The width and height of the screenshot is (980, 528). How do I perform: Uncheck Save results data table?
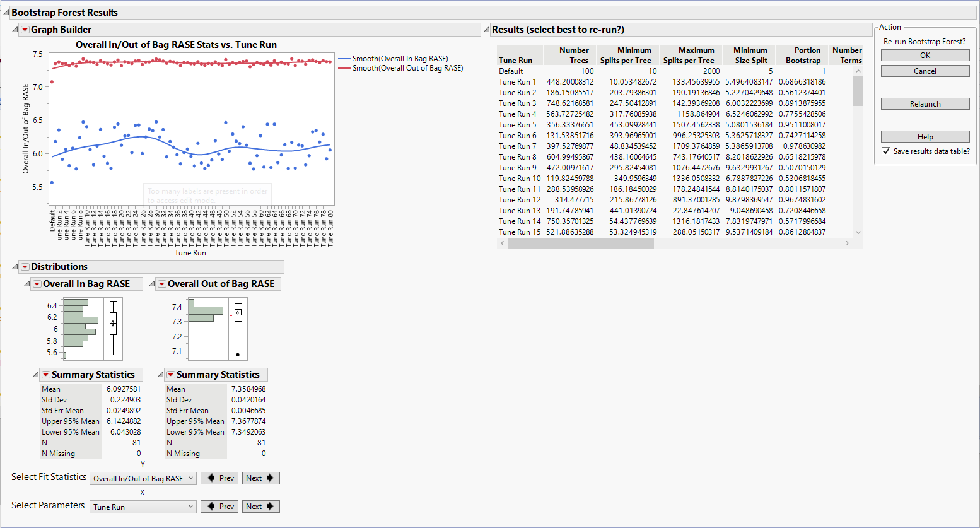click(x=886, y=151)
